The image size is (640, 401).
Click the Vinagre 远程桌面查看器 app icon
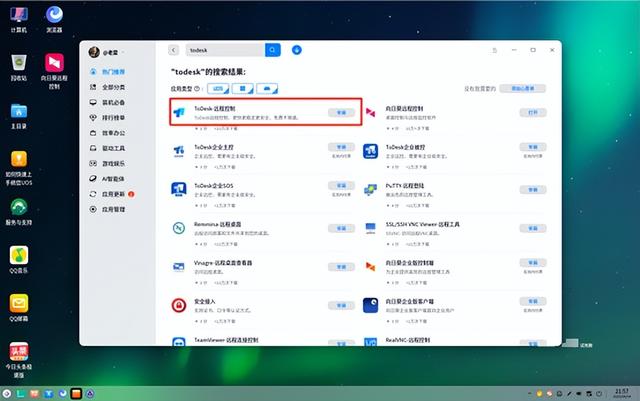click(x=179, y=267)
